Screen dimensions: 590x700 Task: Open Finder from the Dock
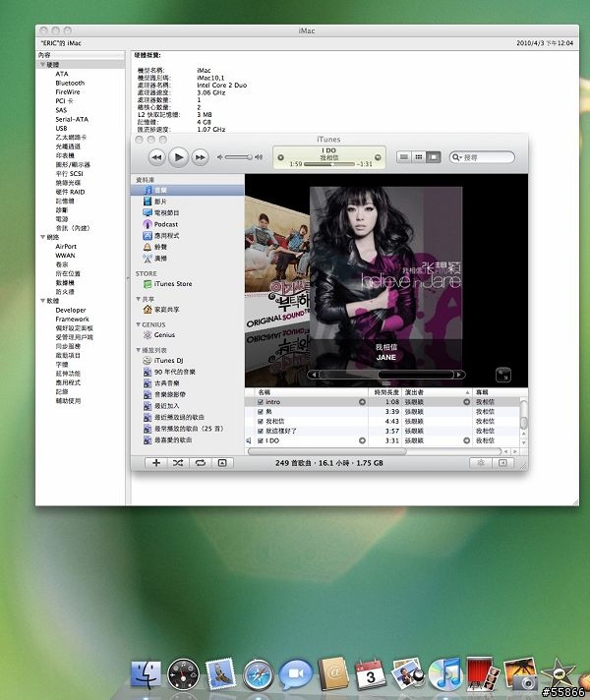pos(146,674)
